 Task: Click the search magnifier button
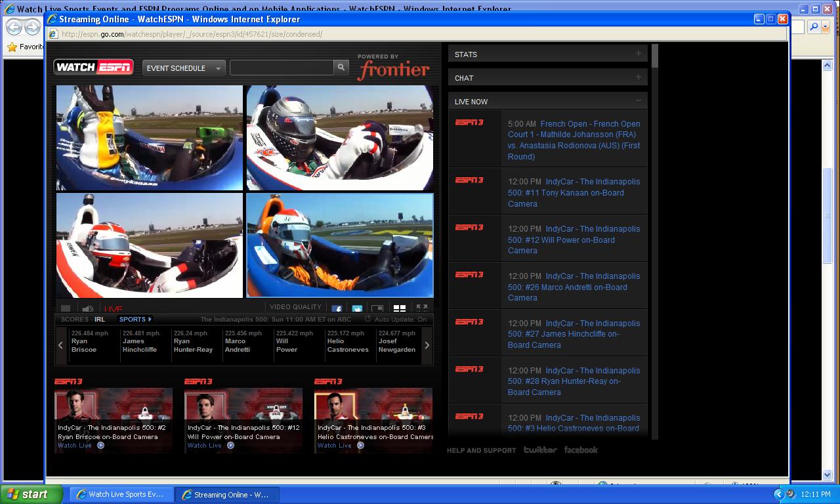coord(341,67)
